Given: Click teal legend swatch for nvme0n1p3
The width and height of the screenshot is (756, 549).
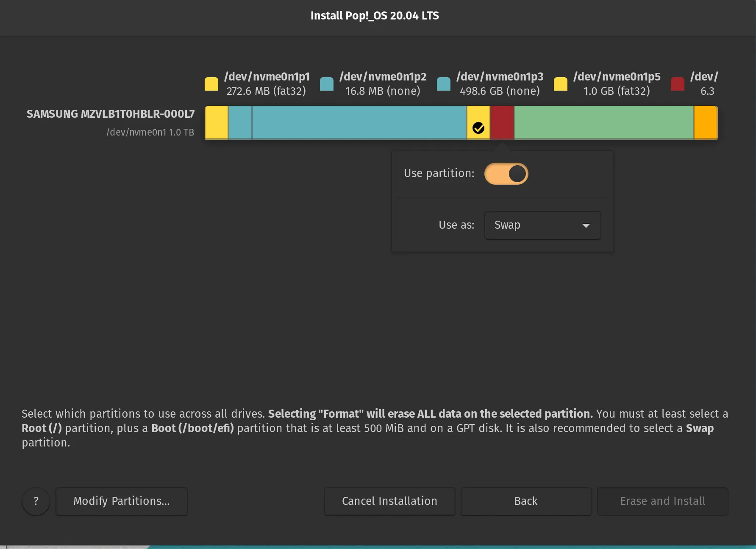Looking at the screenshot, I should click(x=444, y=84).
